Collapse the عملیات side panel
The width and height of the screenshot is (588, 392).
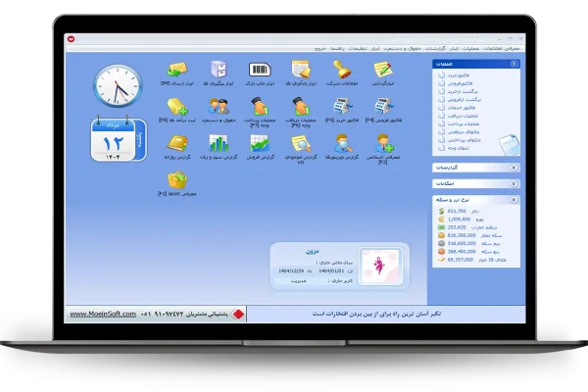[514, 64]
